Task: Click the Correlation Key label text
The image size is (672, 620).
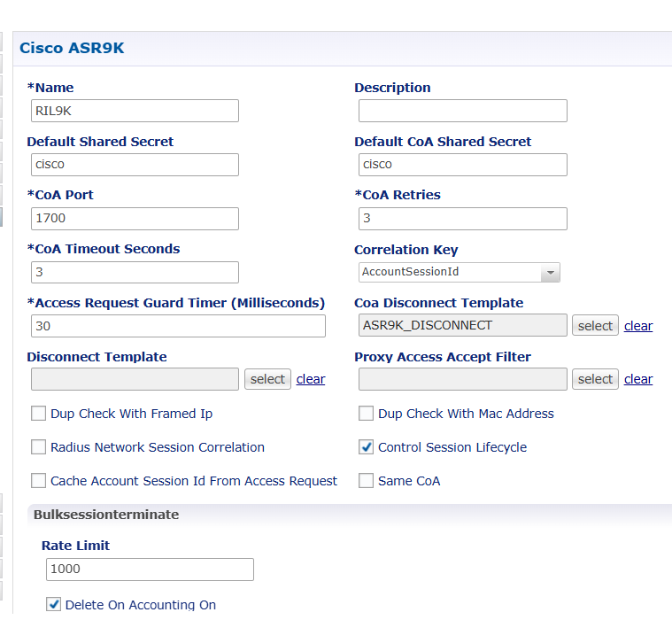Action: coord(406,250)
